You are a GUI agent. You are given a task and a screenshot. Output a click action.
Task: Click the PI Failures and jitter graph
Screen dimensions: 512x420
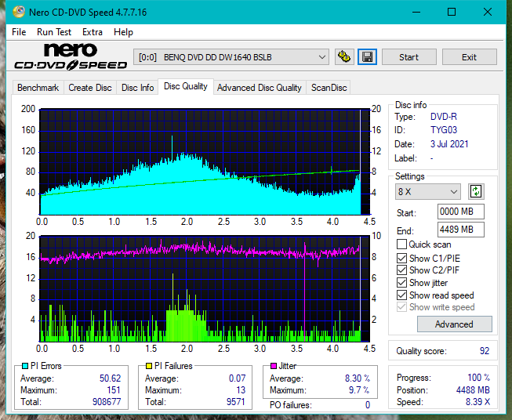tap(205, 288)
